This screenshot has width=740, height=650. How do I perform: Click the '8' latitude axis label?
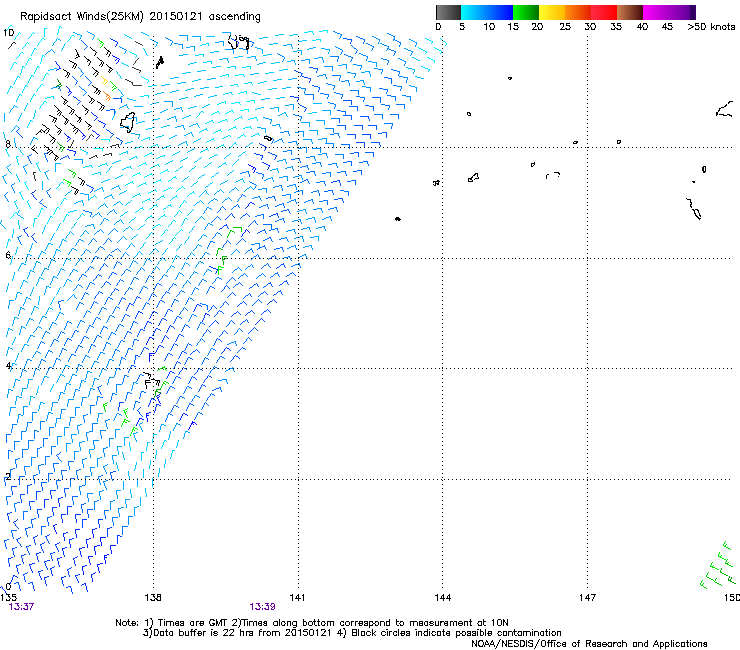click(8, 144)
